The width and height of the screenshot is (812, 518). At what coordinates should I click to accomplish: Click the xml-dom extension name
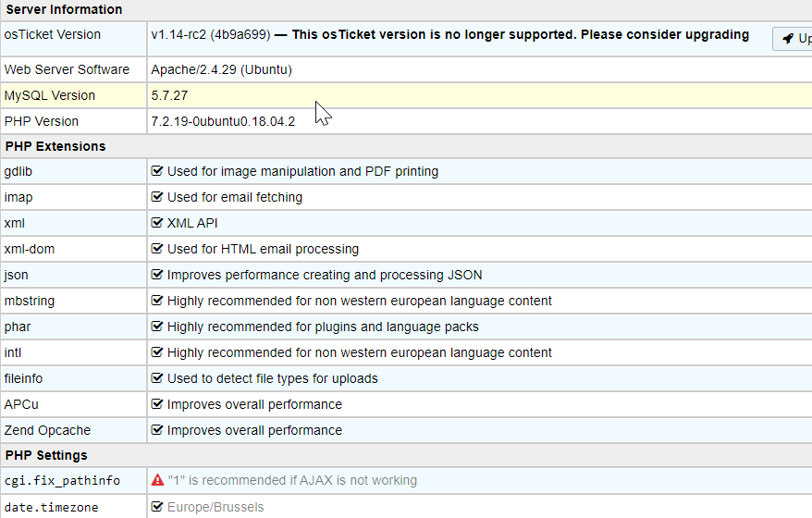(30, 249)
